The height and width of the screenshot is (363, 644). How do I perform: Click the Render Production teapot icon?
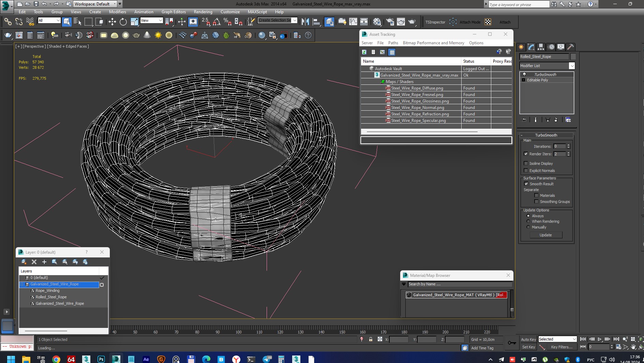(x=412, y=22)
